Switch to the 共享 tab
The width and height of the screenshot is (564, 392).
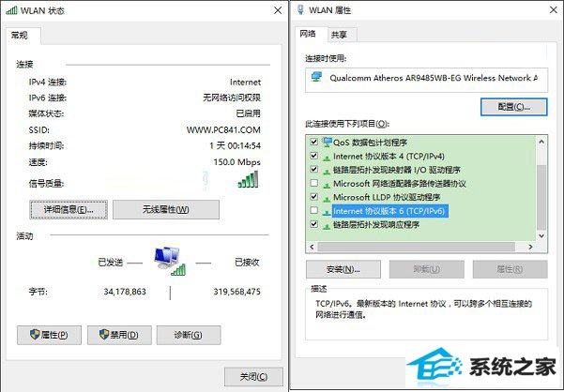coord(339,35)
